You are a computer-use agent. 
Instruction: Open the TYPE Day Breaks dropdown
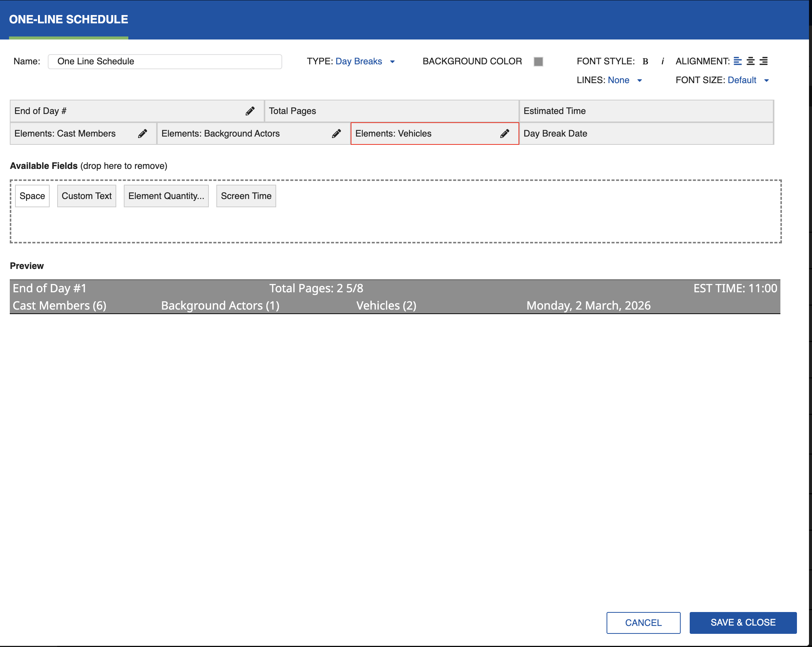coord(359,61)
